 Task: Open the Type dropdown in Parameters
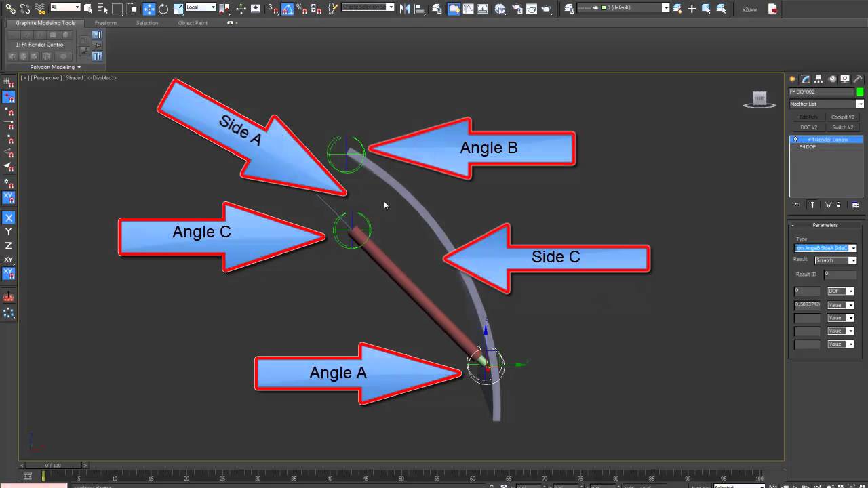pos(825,248)
